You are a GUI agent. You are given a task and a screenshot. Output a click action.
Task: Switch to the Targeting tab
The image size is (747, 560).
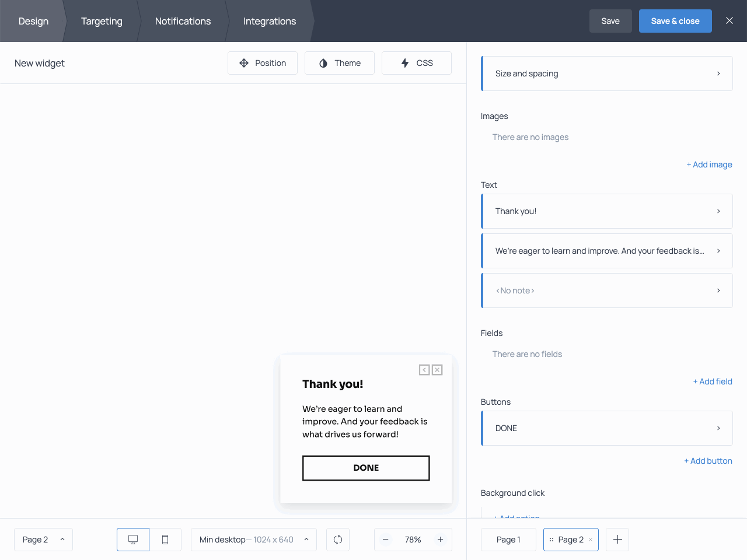click(102, 21)
